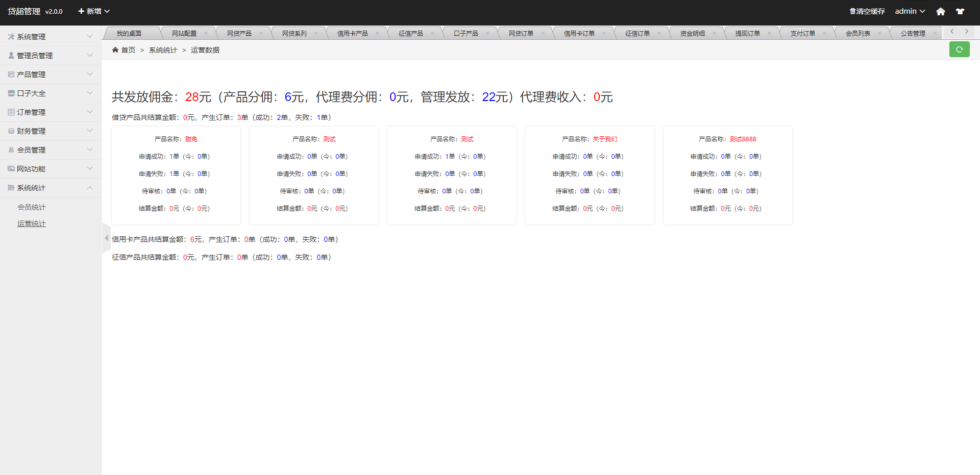Click 清空缓存 to clear cache
This screenshot has height=475, width=980.
pyautogui.click(x=867, y=11)
